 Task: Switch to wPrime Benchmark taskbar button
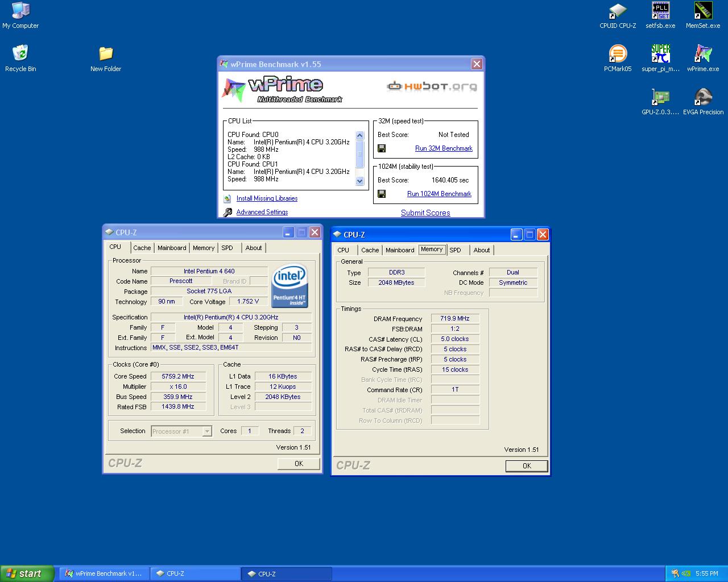pyautogui.click(x=105, y=573)
